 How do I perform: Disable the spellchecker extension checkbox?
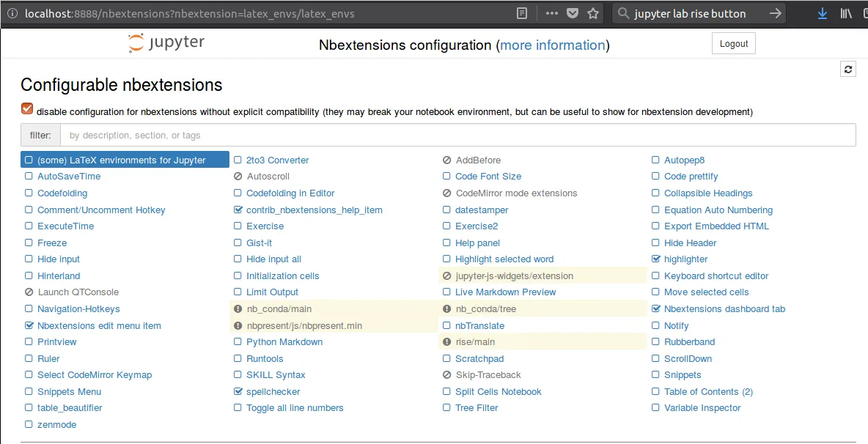(x=238, y=392)
